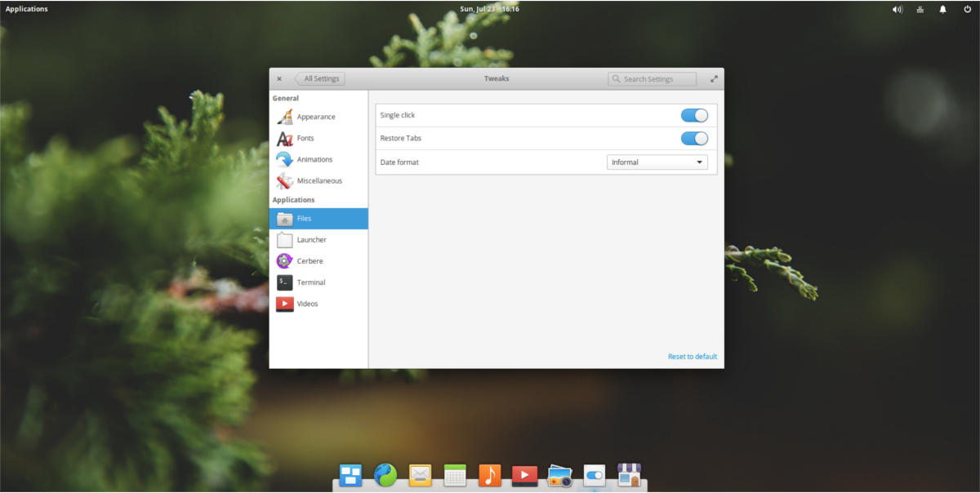Viewport: 980px width, 493px height.
Task: Choose the Miscellaneous tools icon
Action: pos(284,180)
